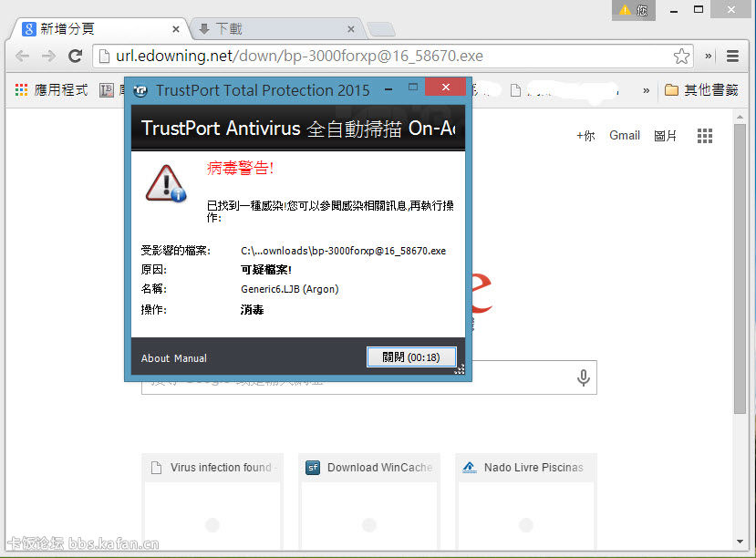
Task: Click the 可疑檔案! reason text
Action: tap(266, 270)
